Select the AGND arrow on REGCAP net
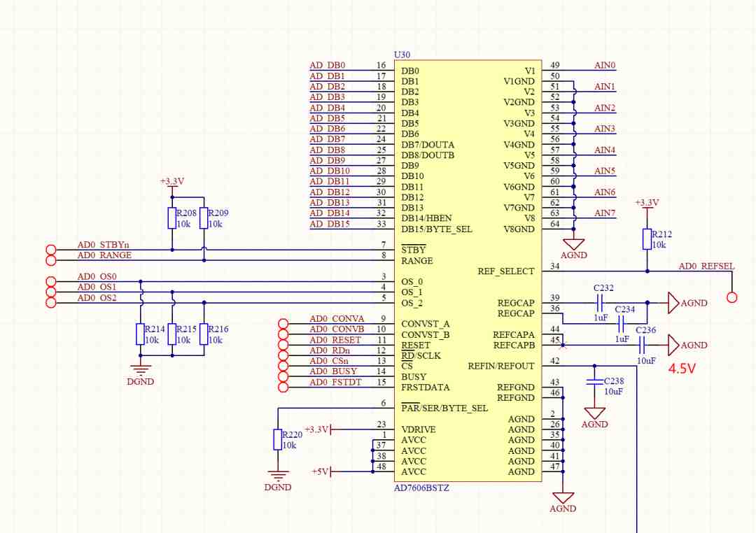Image resolution: width=756 pixels, height=533 pixels. pos(687,303)
